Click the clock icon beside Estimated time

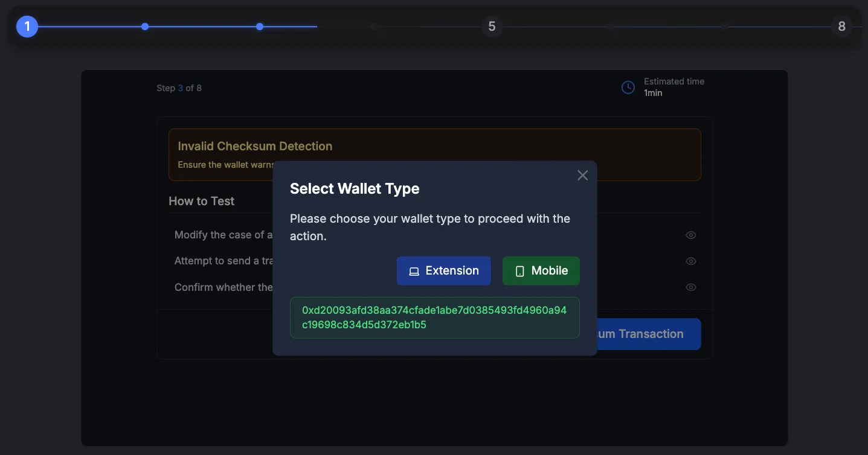click(x=627, y=87)
